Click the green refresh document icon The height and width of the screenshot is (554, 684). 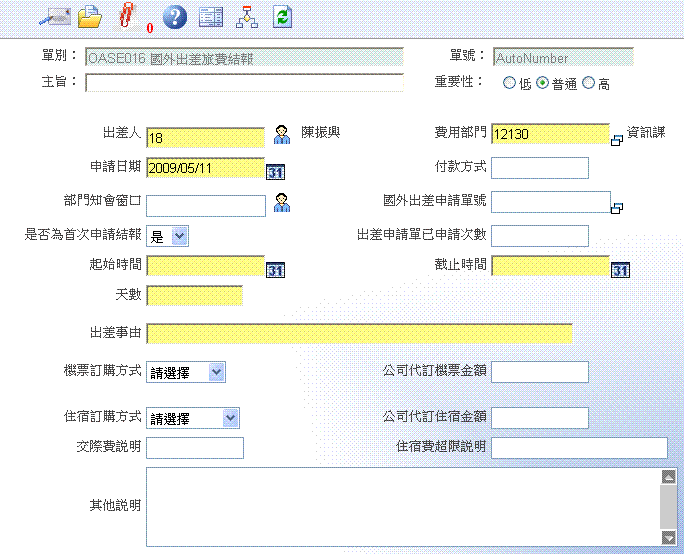click(283, 16)
